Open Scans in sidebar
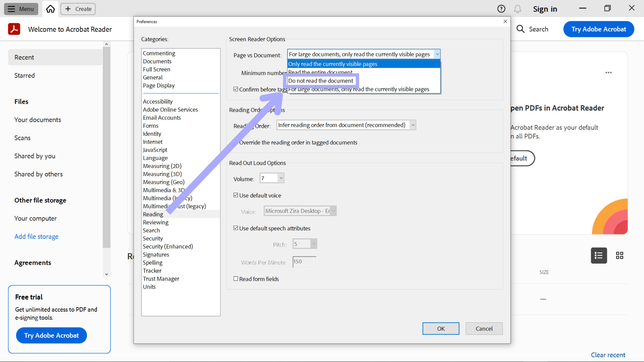The width and height of the screenshot is (644, 362). coord(22,138)
